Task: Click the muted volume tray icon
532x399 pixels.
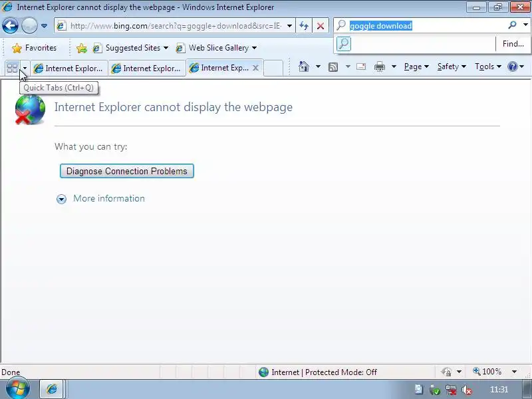Action: [467, 390]
